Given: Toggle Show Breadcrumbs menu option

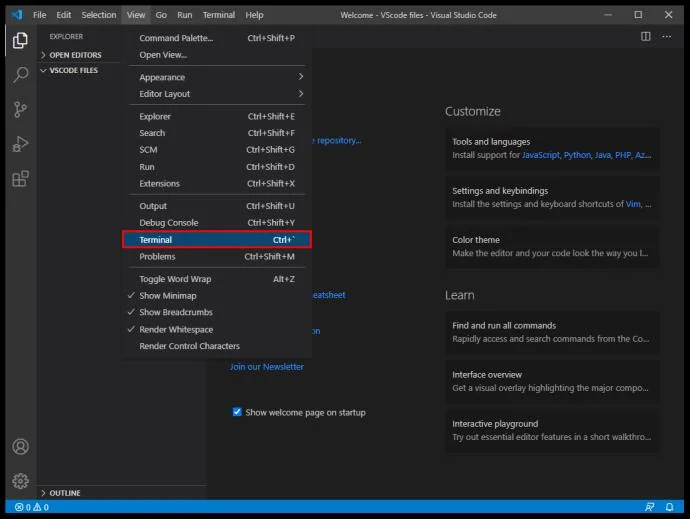Looking at the screenshot, I should click(x=217, y=313).
